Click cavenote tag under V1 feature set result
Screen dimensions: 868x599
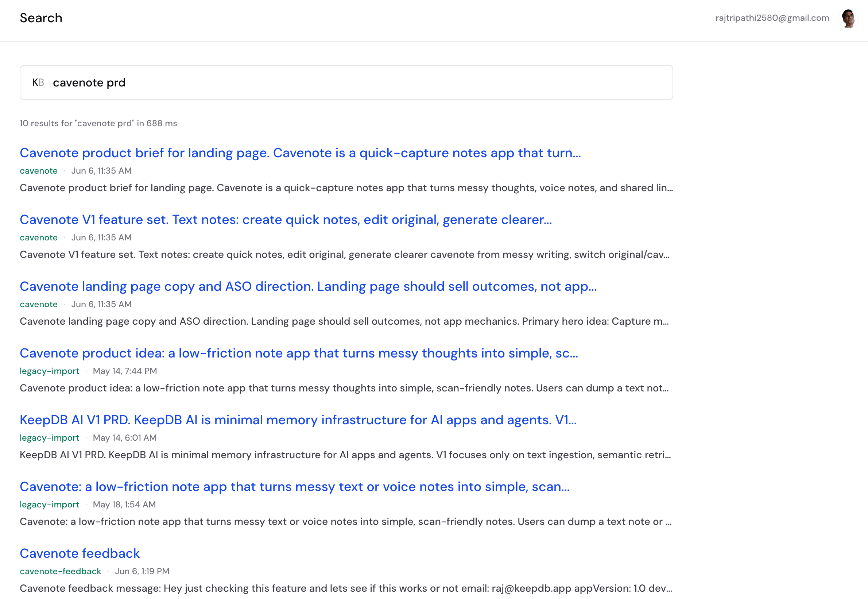(39, 237)
